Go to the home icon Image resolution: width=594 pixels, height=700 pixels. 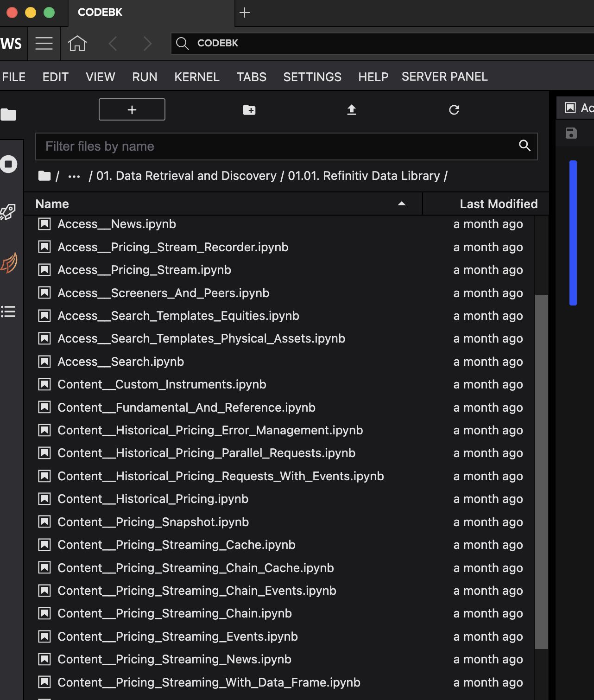point(77,43)
